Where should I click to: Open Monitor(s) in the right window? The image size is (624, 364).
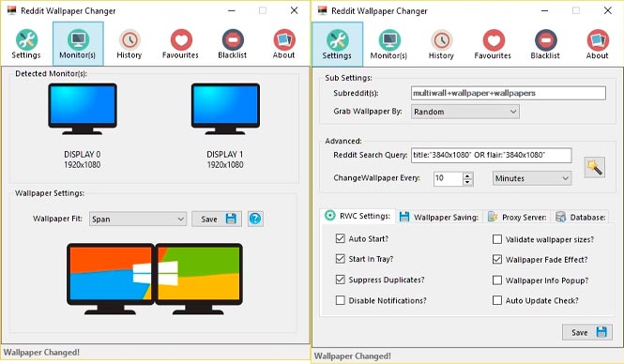pos(388,44)
